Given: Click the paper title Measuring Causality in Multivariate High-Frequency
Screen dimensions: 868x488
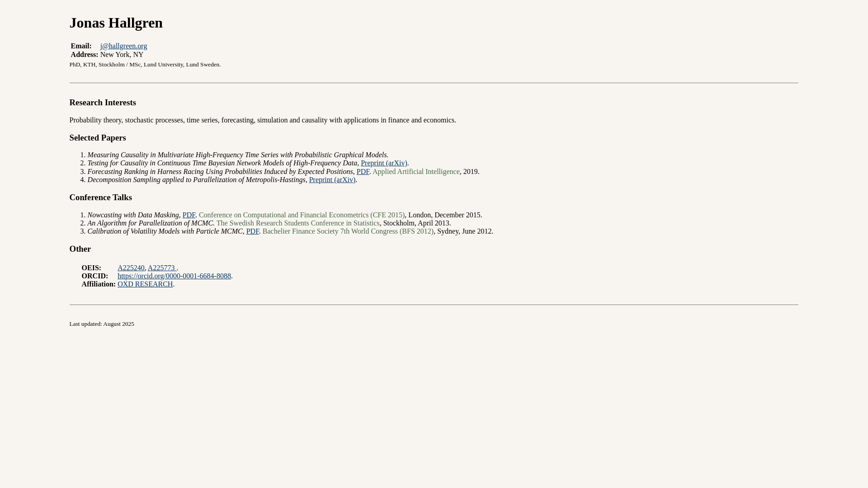Looking at the screenshot, I should (x=238, y=155).
